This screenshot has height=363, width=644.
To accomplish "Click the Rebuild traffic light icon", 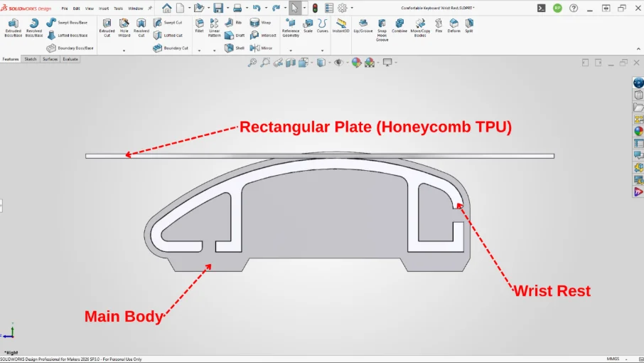I will pyautogui.click(x=315, y=8).
